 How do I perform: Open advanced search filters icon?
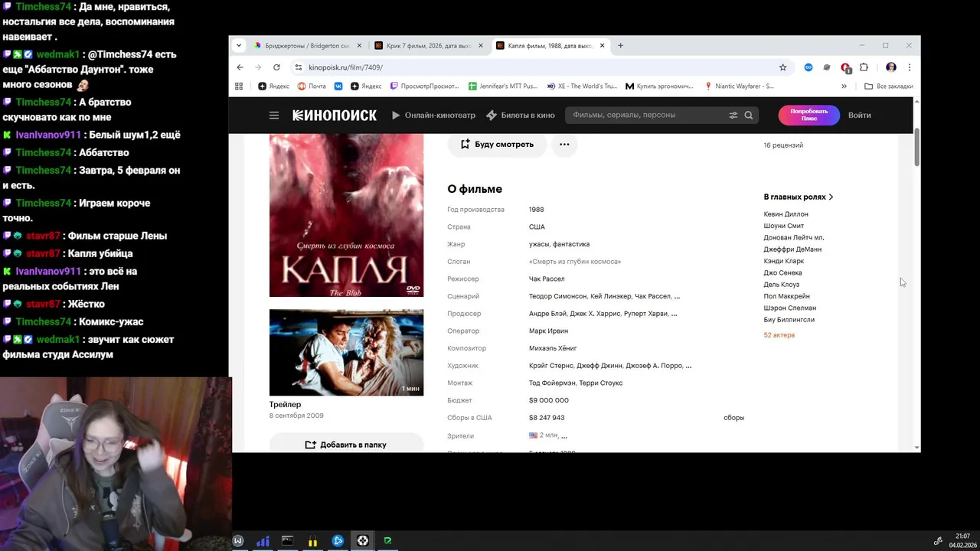(x=733, y=115)
